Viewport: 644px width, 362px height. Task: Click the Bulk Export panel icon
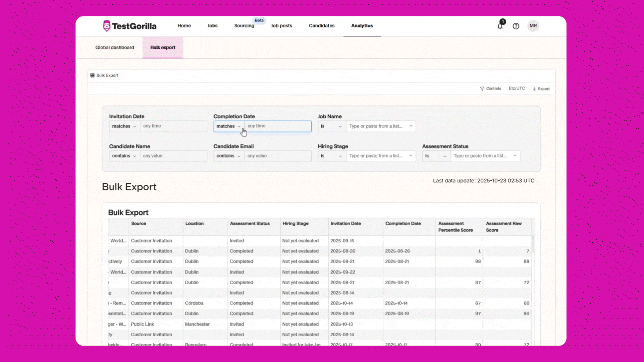click(x=92, y=75)
